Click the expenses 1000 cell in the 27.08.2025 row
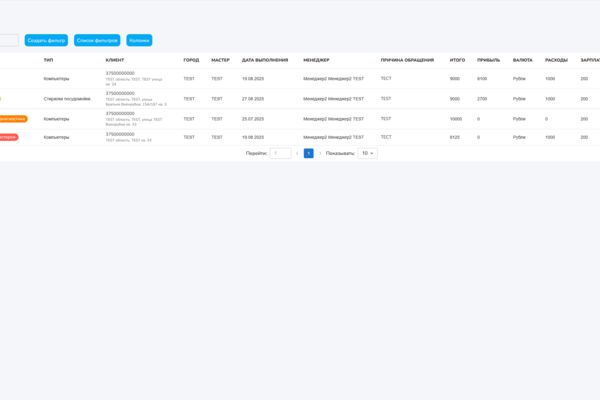This screenshot has width=600, height=400. (550, 99)
